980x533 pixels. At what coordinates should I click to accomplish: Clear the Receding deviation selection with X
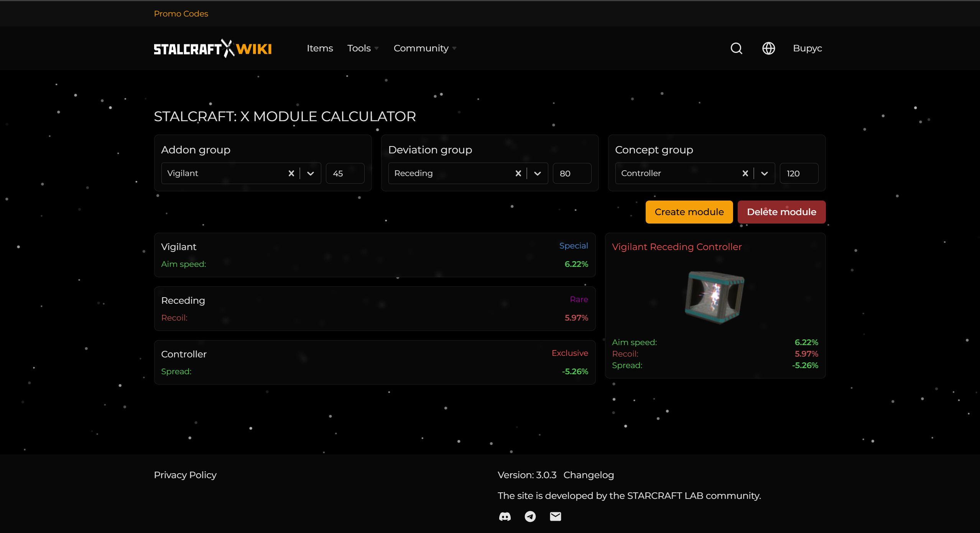518,173
